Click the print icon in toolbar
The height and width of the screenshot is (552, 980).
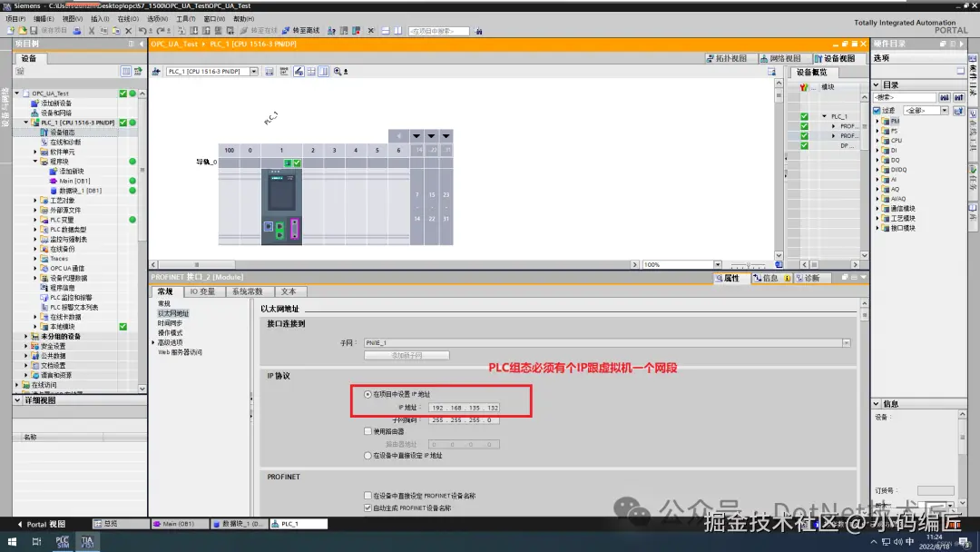pos(77,31)
